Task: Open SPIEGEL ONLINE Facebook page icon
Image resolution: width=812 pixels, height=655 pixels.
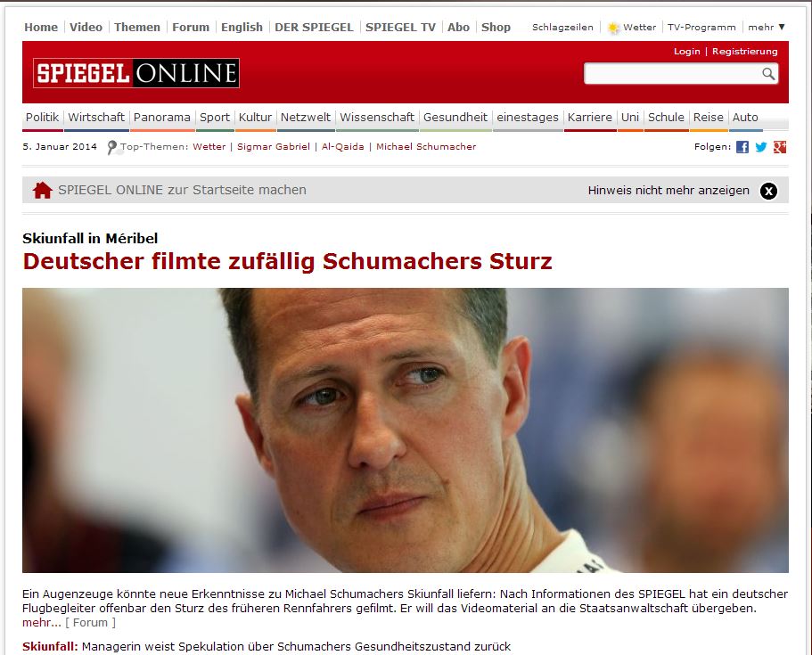Action: 742,147
